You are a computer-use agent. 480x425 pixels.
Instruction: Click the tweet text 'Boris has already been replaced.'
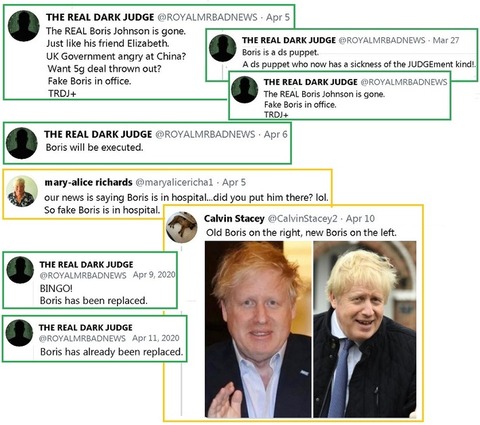click(112, 352)
